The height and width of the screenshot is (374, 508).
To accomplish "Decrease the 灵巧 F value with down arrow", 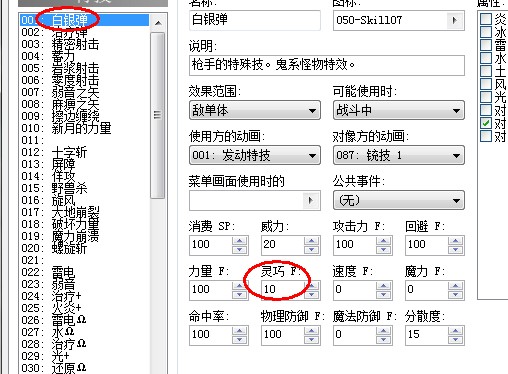I will pos(312,295).
